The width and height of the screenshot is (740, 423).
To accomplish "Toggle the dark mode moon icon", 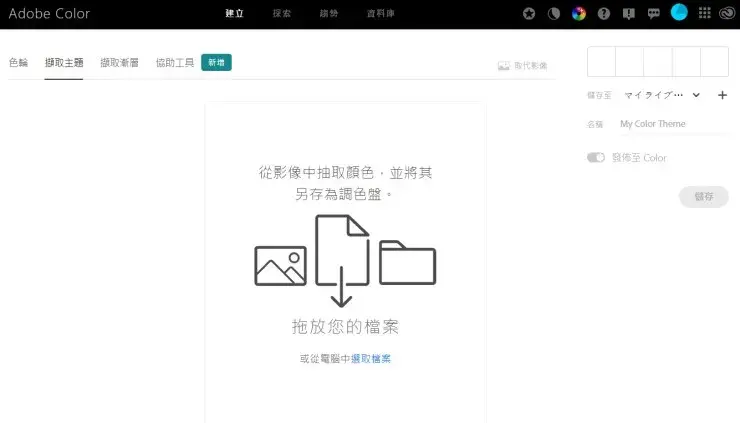I will pos(554,14).
